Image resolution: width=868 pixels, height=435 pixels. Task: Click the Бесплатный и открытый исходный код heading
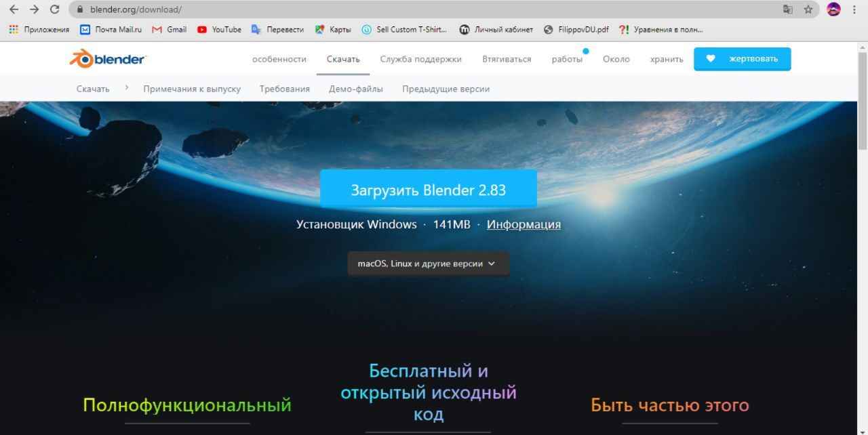(429, 392)
